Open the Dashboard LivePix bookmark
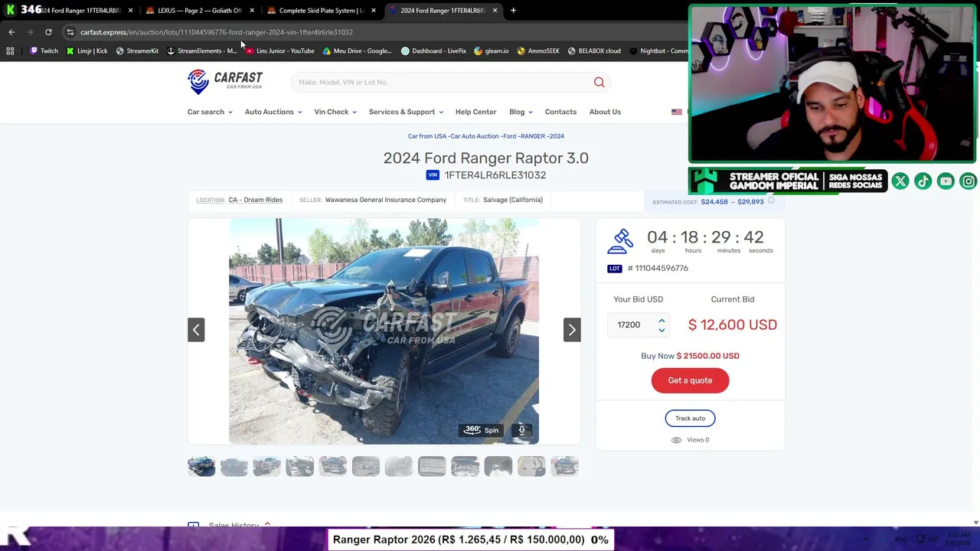The height and width of the screenshot is (551, 980). (433, 51)
